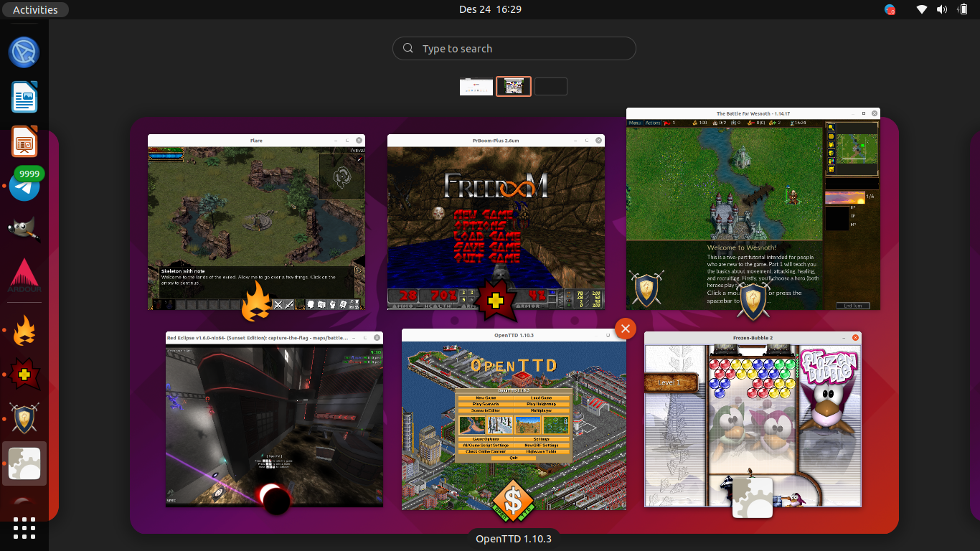Launch GIMP from the dock
The width and height of the screenshot is (980, 551).
(x=24, y=230)
